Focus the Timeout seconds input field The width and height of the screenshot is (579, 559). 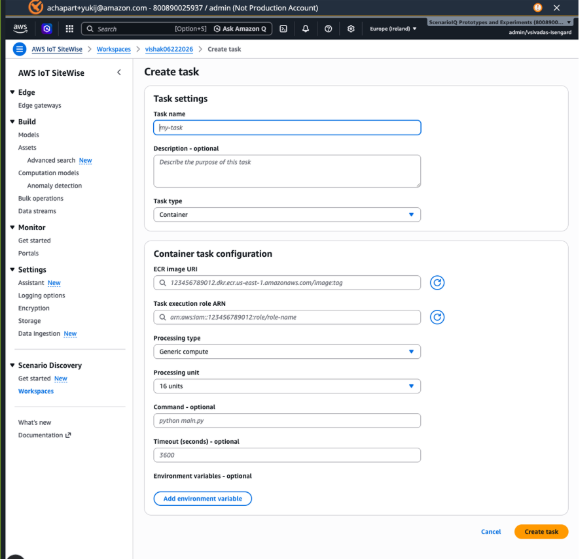[287, 455]
